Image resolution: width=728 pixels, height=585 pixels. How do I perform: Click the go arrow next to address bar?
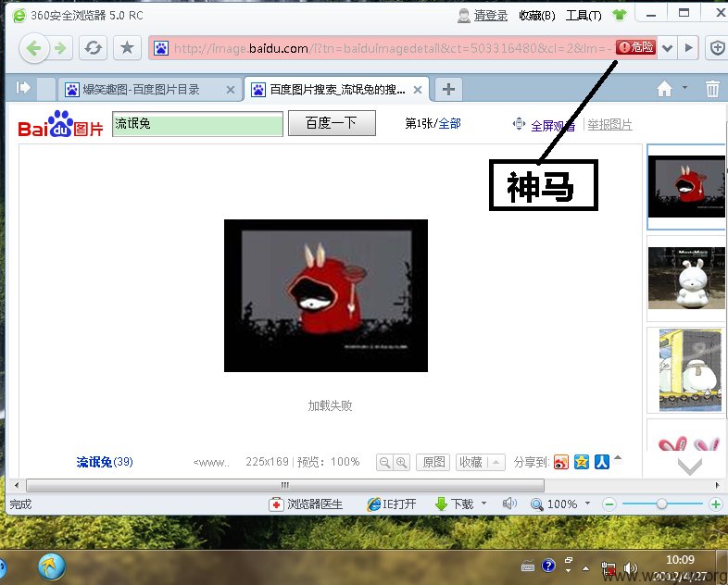[x=688, y=48]
